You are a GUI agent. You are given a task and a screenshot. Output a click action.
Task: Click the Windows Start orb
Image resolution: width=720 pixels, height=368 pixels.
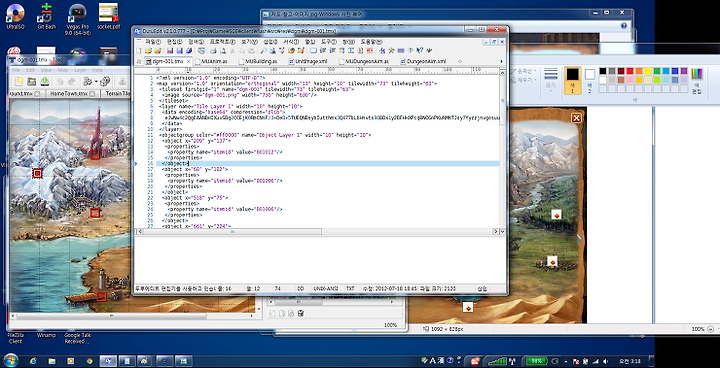pyautogui.click(x=11, y=361)
